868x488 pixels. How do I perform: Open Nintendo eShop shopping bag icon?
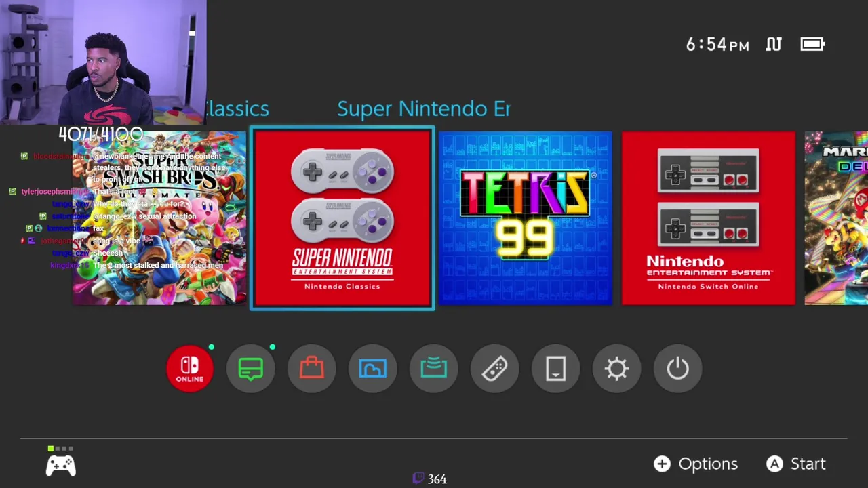(x=312, y=368)
